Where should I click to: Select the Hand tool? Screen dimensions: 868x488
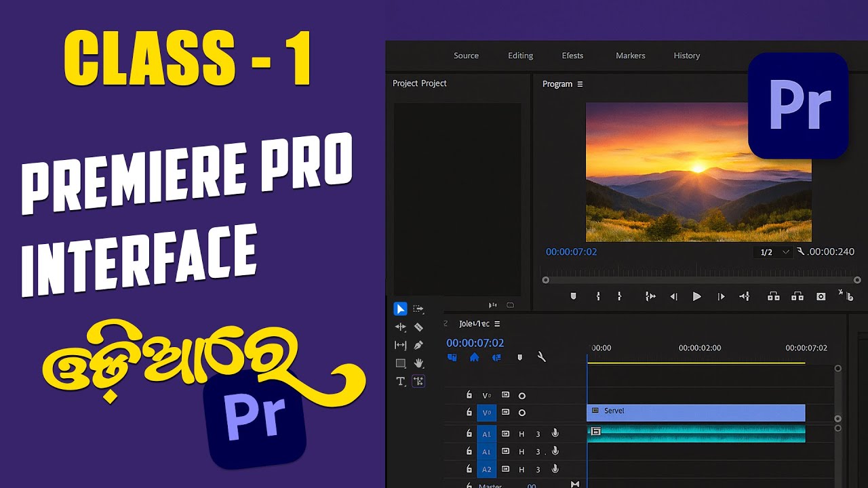[x=418, y=363]
